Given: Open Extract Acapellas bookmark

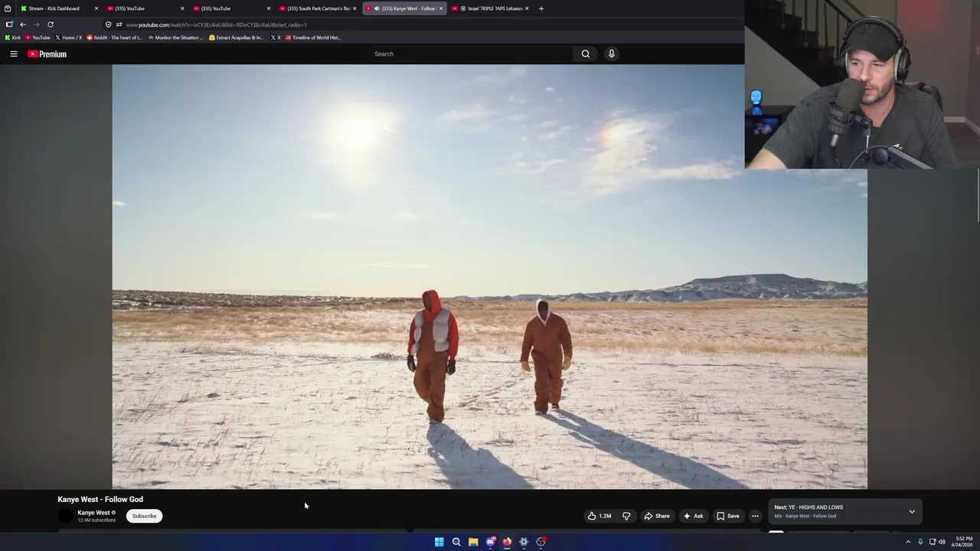Looking at the screenshot, I should click(x=237, y=37).
